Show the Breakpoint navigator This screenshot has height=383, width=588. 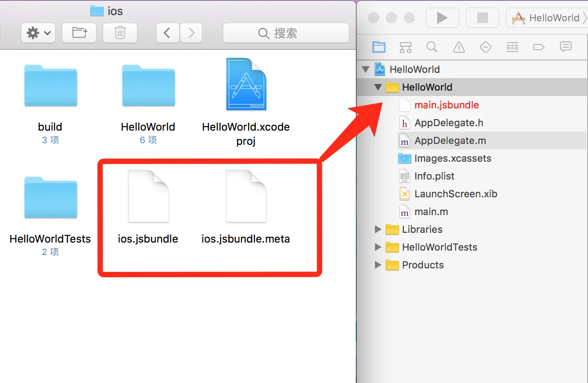coord(539,47)
